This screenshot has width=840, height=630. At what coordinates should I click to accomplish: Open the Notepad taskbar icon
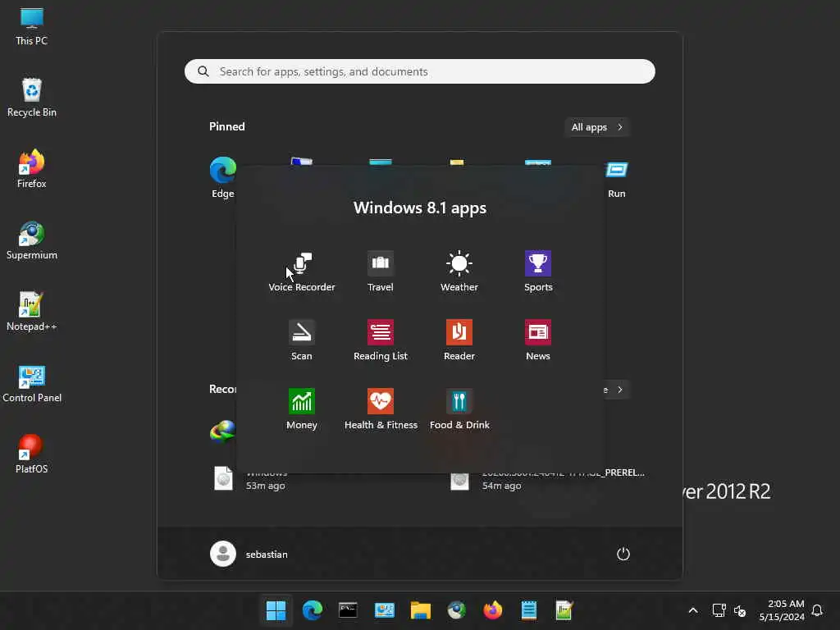(529, 610)
